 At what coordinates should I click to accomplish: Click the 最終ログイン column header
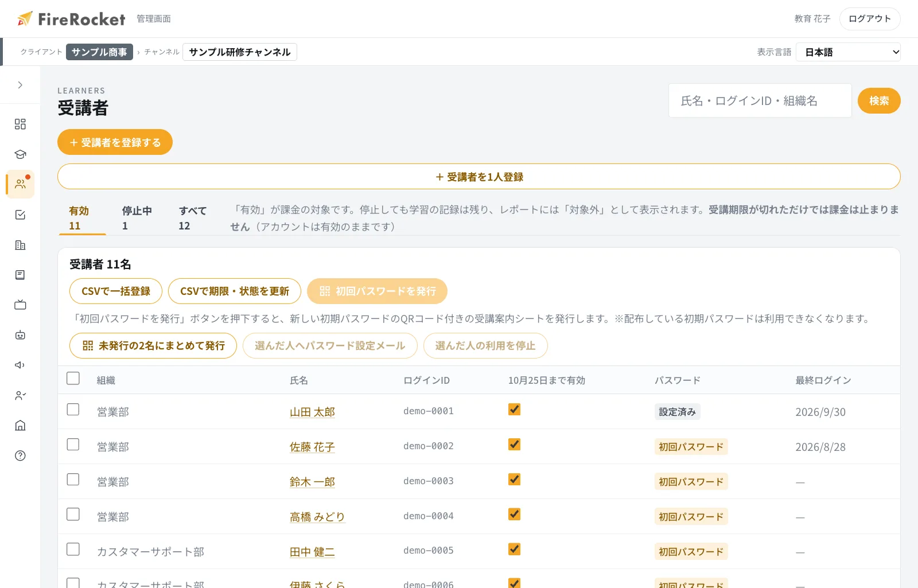(823, 380)
